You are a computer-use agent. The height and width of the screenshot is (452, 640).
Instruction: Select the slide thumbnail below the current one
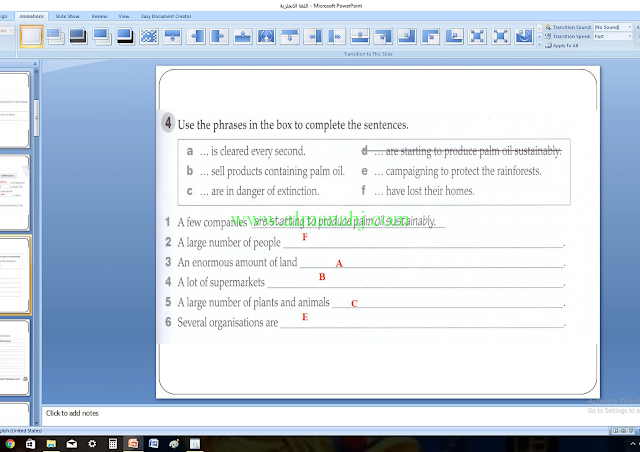[x=14, y=358]
